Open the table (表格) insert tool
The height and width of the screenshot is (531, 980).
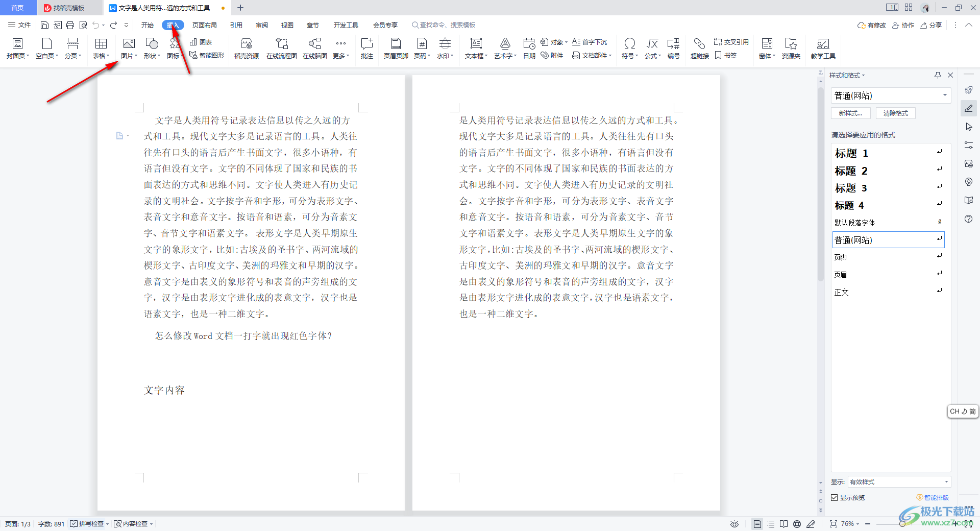point(101,49)
